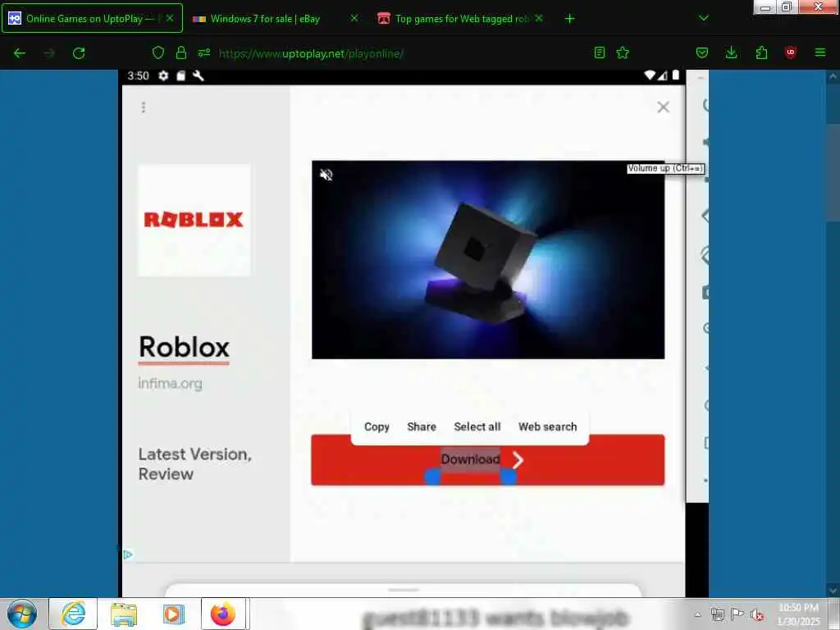Show hidden system tray icons
Viewport: 840px width, 630px height.
coord(697,614)
